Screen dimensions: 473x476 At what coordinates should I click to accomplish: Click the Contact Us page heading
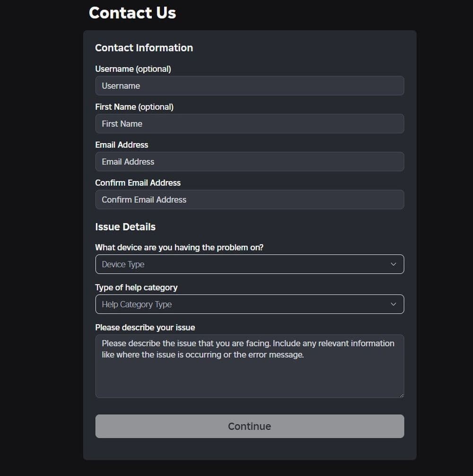pos(132,13)
